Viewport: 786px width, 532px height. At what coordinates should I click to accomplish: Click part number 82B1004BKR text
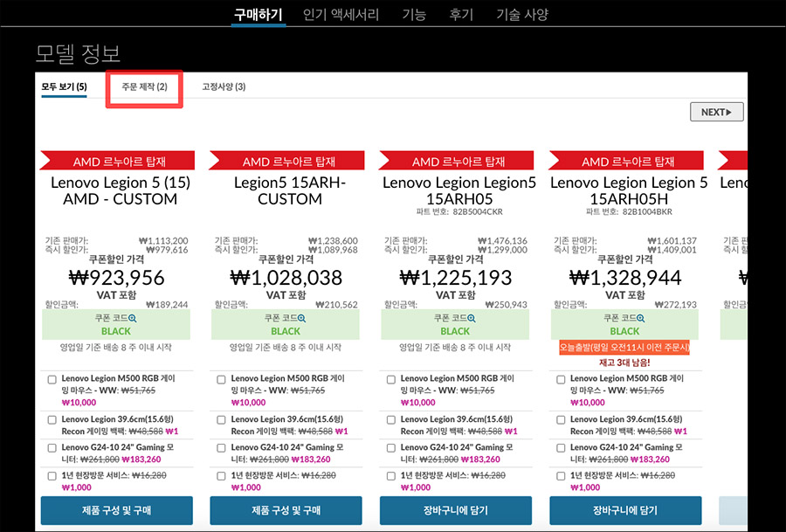pos(647,211)
